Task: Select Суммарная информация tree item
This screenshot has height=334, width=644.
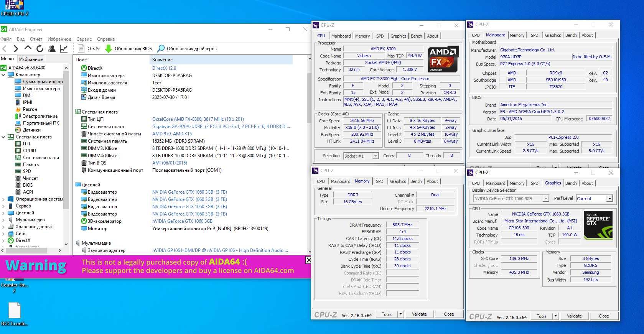Action: (39, 82)
